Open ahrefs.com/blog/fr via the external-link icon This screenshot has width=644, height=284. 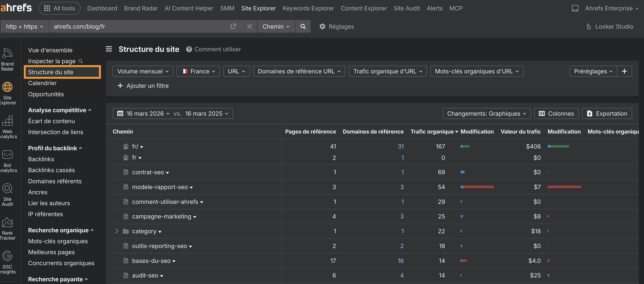click(233, 26)
